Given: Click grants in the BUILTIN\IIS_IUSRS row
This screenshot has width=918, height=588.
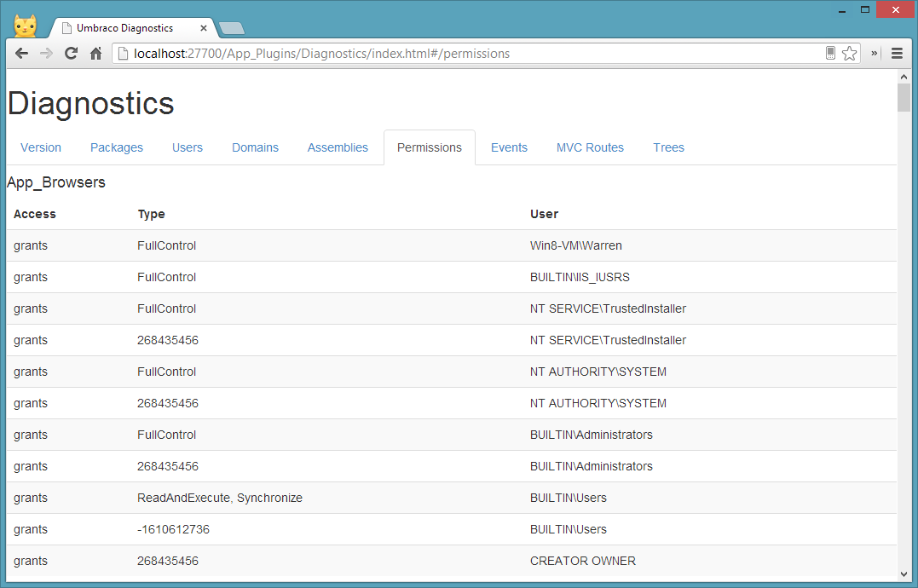Looking at the screenshot, I should [x=31, y=277].
